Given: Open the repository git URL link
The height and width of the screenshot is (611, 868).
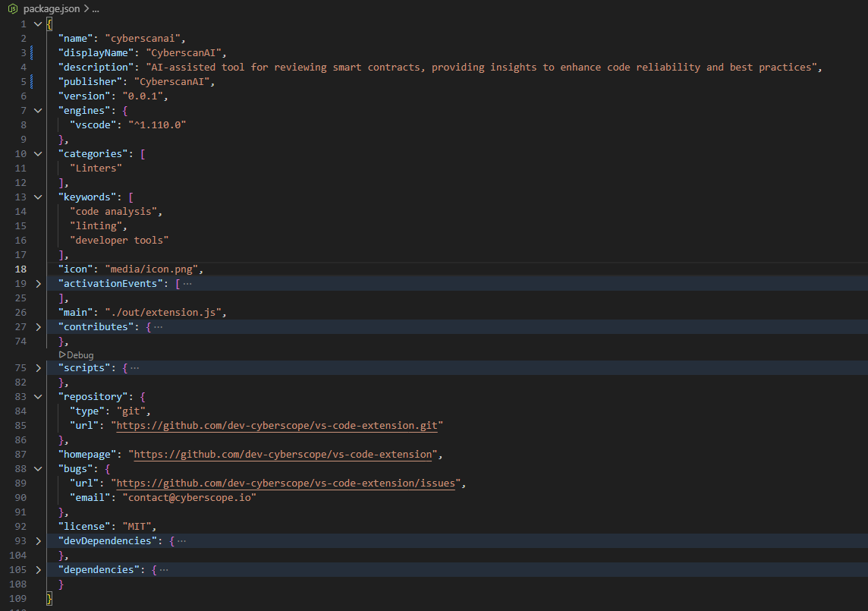Looking at the screenshot, I should click(x=277, y=426).
